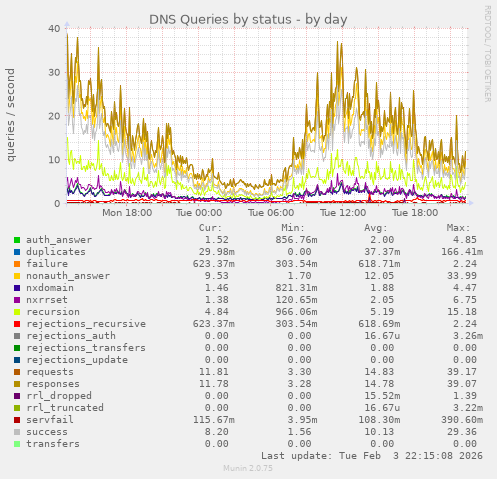
Task: Click the green auth_answer legend swatch
Action: click(17, 240)
